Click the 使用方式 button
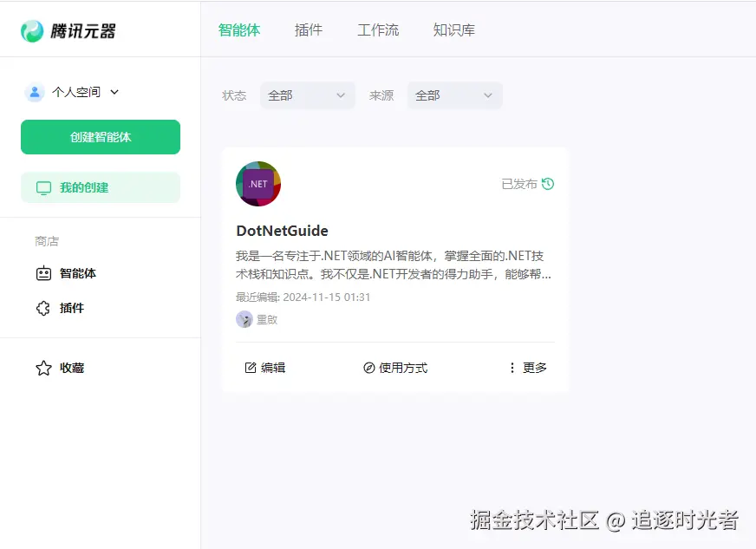Screen dimensions: 756x549 point(395,368)
